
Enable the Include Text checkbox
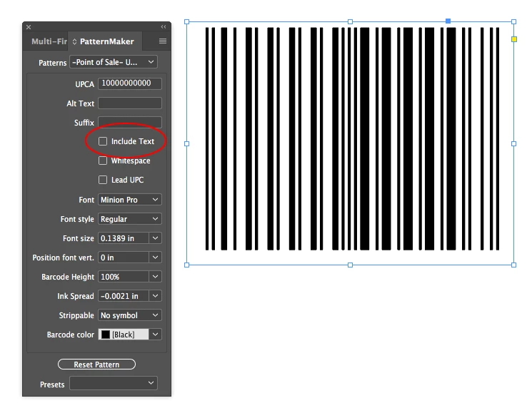click(x=103, y=141)
